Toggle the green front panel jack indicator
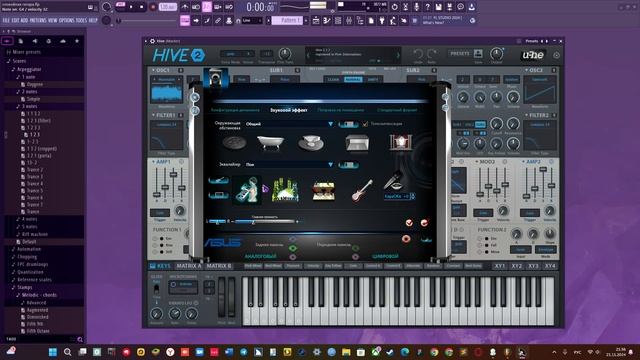The height and width of the screenshot is (360, 640). tap(356, 248)
